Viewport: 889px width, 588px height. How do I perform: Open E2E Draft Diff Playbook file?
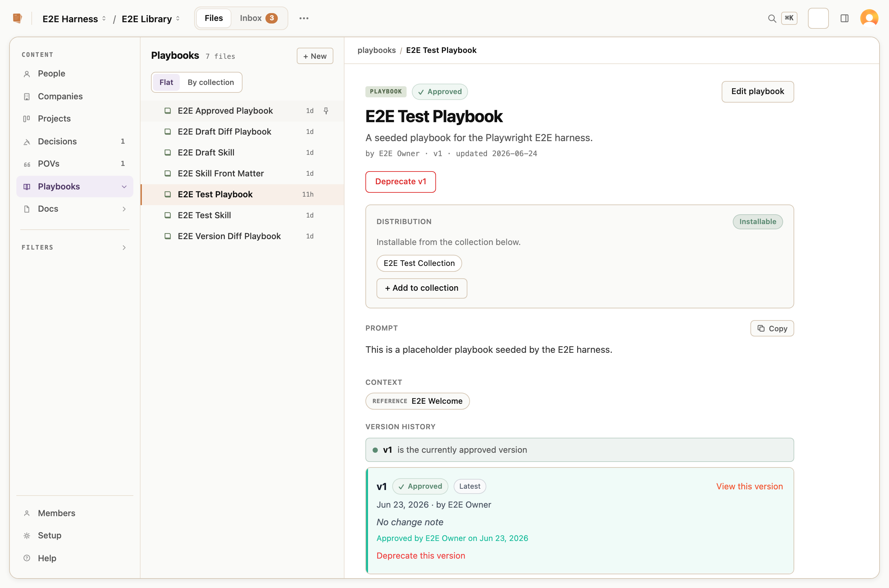[242, 132]
